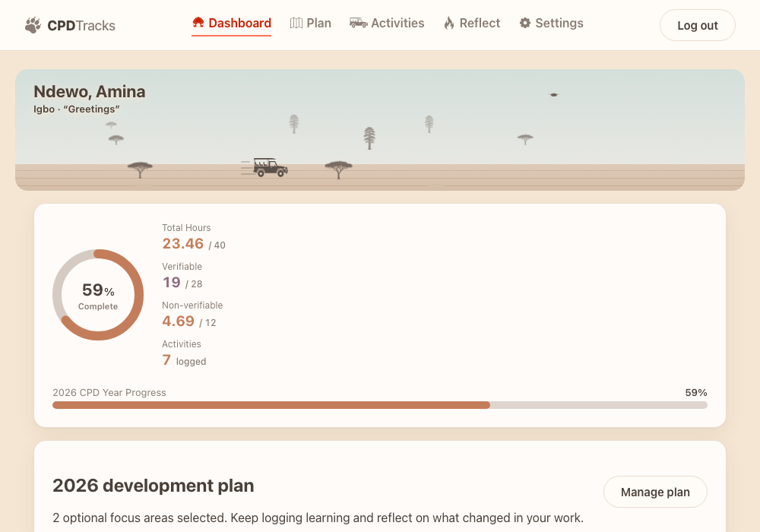Click the CPDTracks paw print logo icon
Viewport: 760px width, 532px height.
pos(33,25)
